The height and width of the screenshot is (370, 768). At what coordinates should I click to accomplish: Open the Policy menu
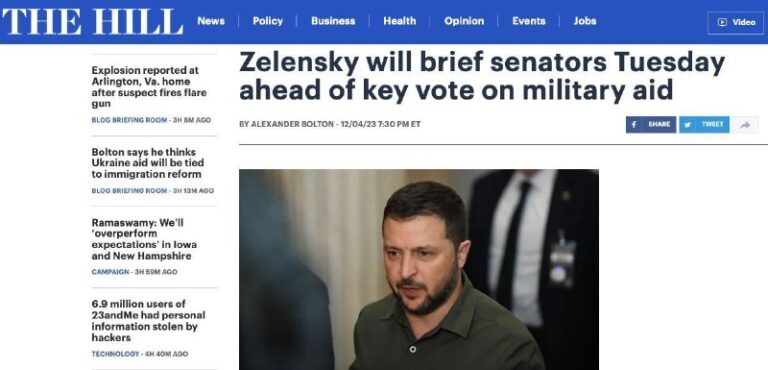coord(267,21)
